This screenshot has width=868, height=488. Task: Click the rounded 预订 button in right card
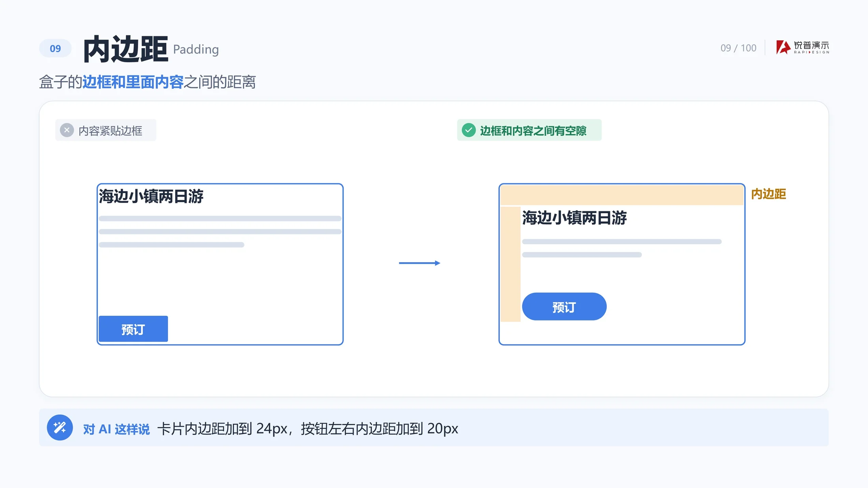pos(564,307)
